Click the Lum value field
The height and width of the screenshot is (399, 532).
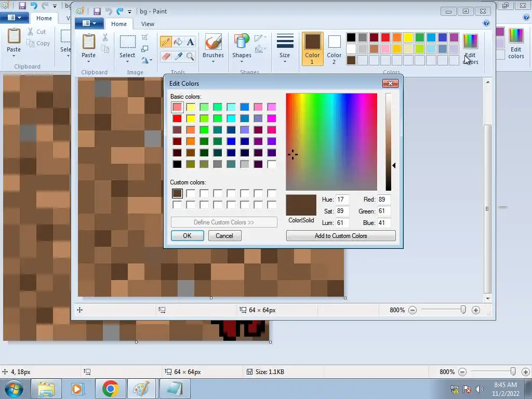pyautogui.click(x=342, y=222)
